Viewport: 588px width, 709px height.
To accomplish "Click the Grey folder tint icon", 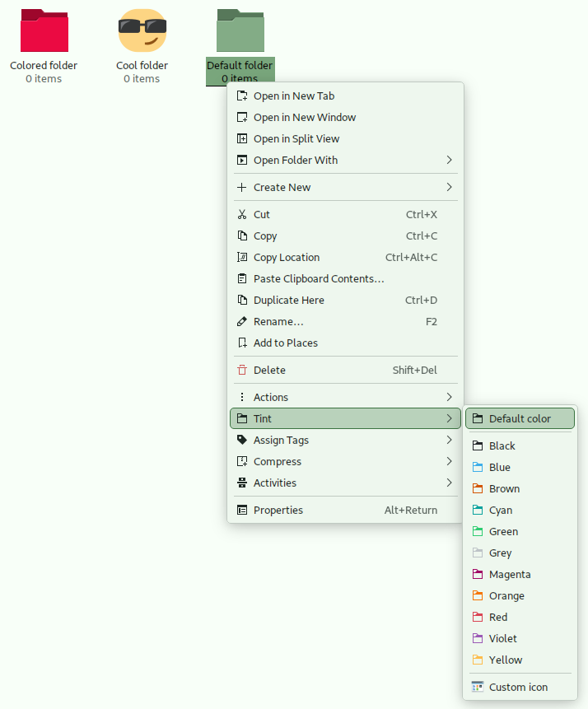I will click(x=478, y=553).
